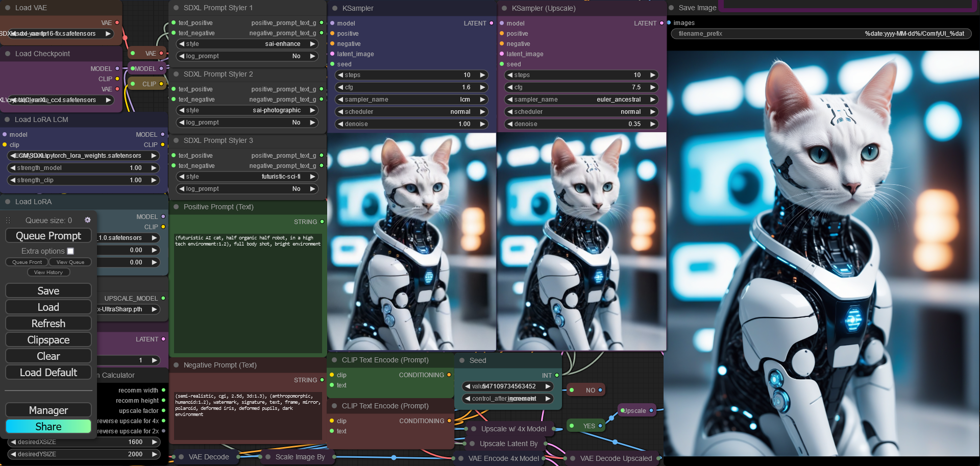Collapse the SDXL Prompt Styler 2 node dot

pyautogui.click(x=176, y=74)
